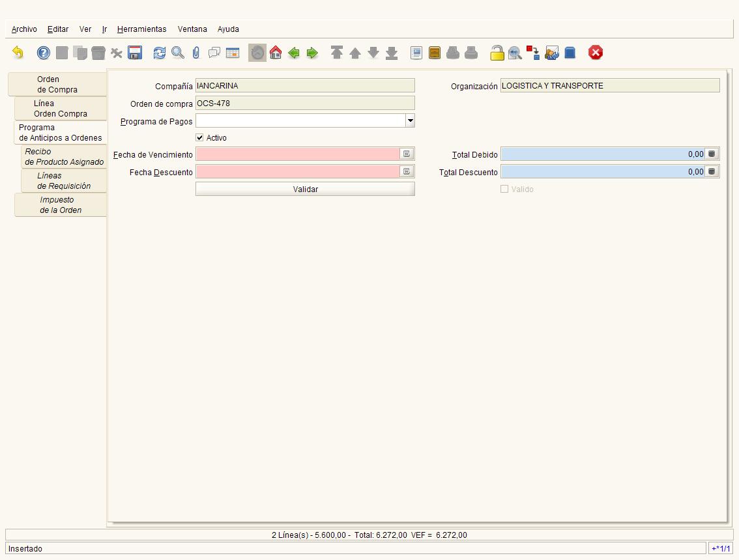Jump to last record icon
The width and height of the screenshot is (739, 560).
(392, 52)
